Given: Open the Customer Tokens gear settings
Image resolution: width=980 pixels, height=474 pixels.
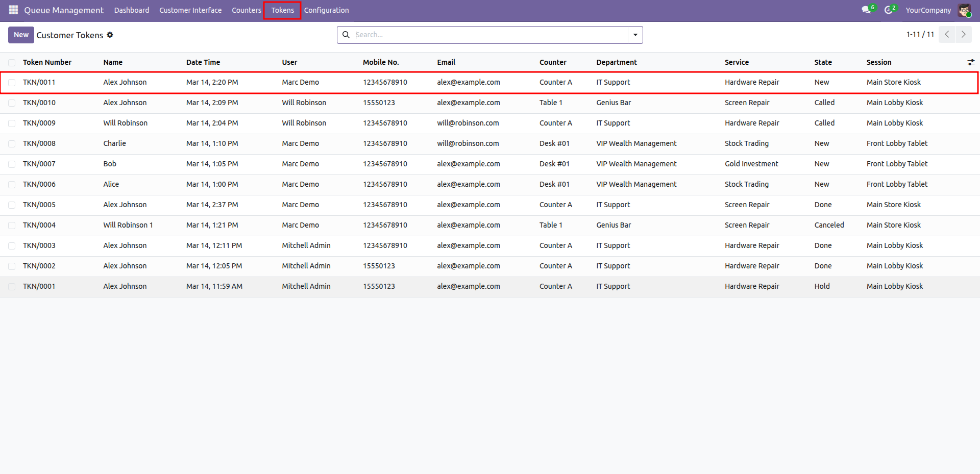Looking at the screenshot, I should click(x=110, y=35).
